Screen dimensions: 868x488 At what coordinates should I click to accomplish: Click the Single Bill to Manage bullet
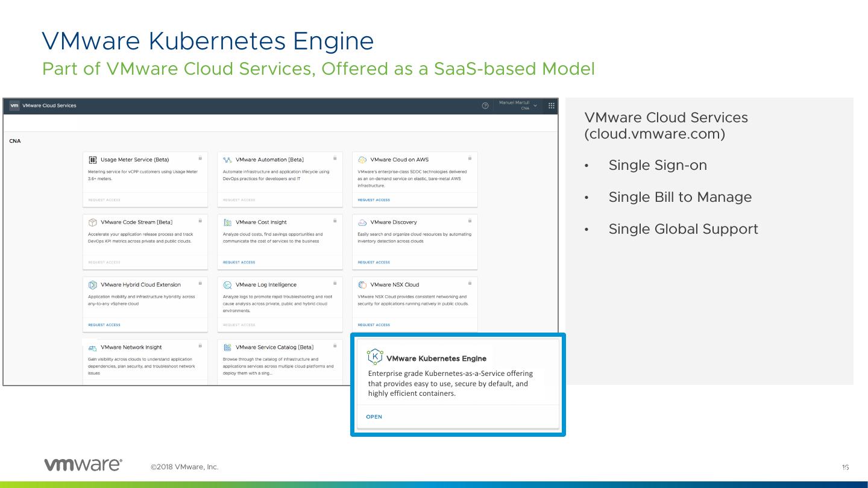coord(680,198)
